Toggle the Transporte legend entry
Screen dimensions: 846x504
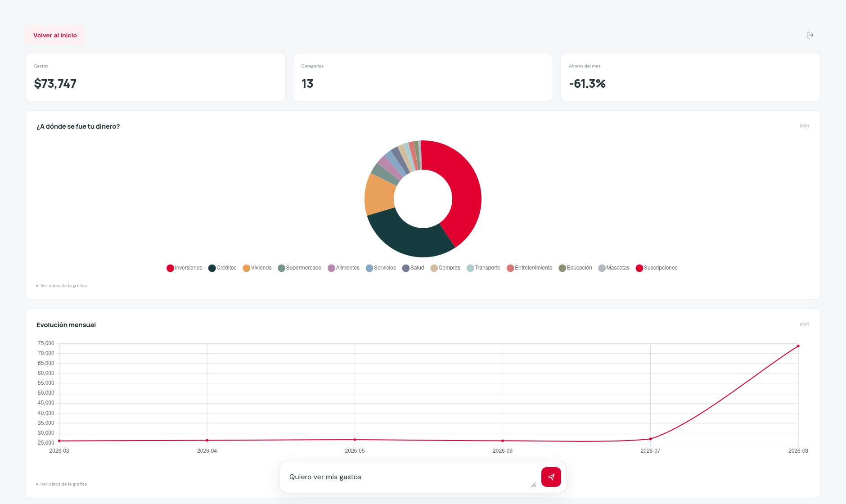484,268
